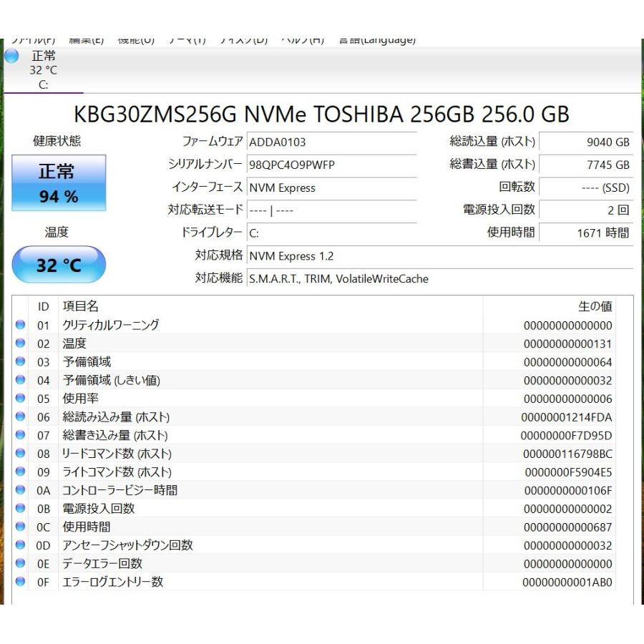Click the status circle of 温度 row 02

click(20, 343)
